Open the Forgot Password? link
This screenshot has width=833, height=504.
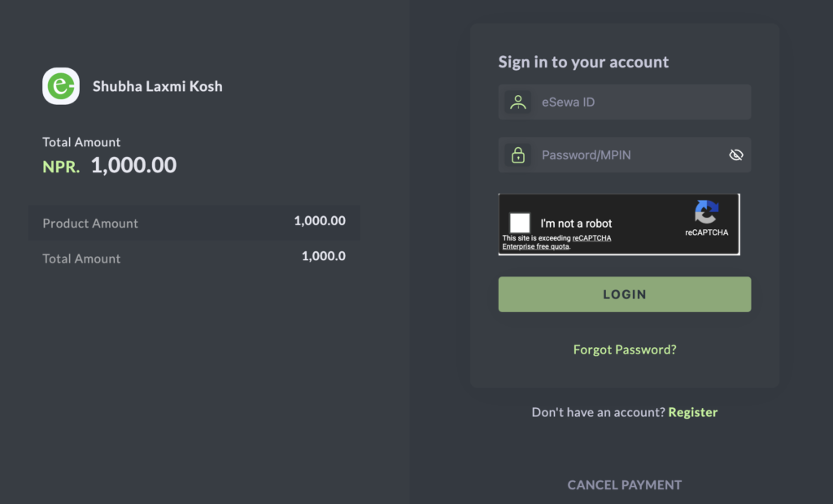click(625, 350)
